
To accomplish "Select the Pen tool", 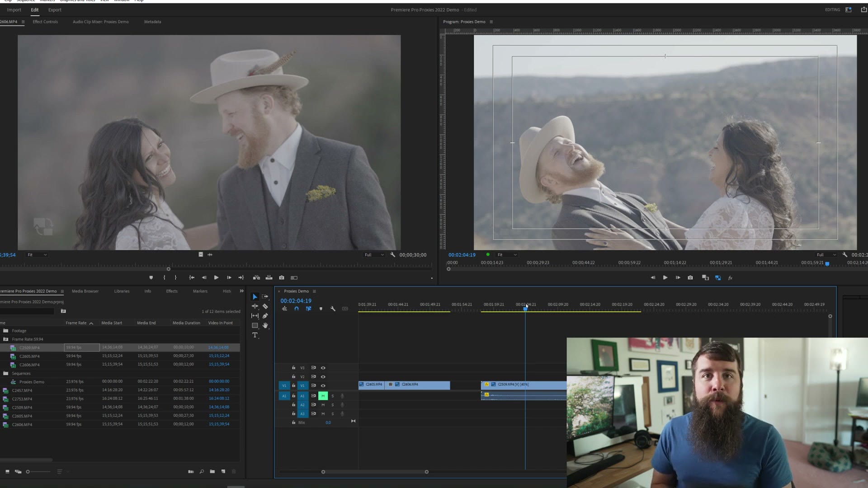I will pos(265,316).
